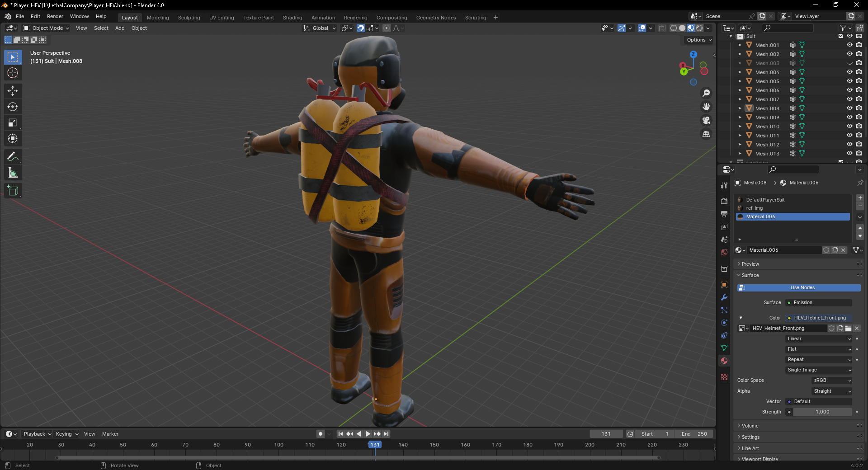This screenshot has height=470, width=868.
Task: Click the Use Nodes button
Action: [799, 288]
